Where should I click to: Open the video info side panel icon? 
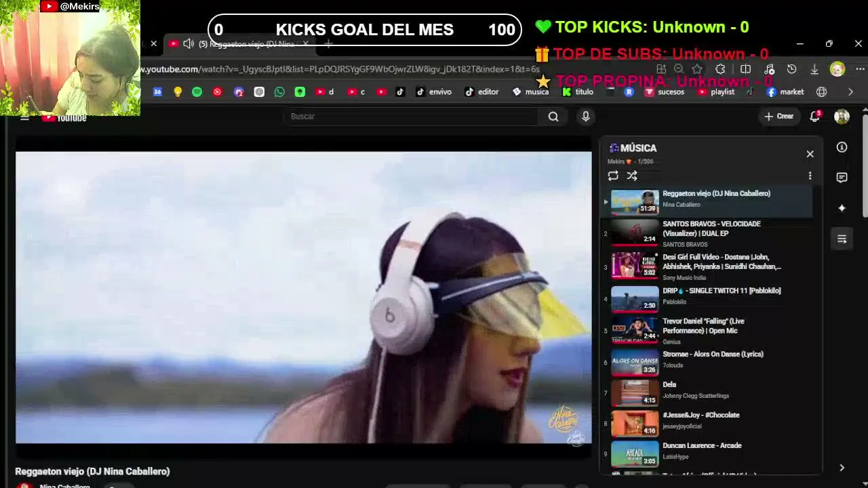click(x=842, y=147)
